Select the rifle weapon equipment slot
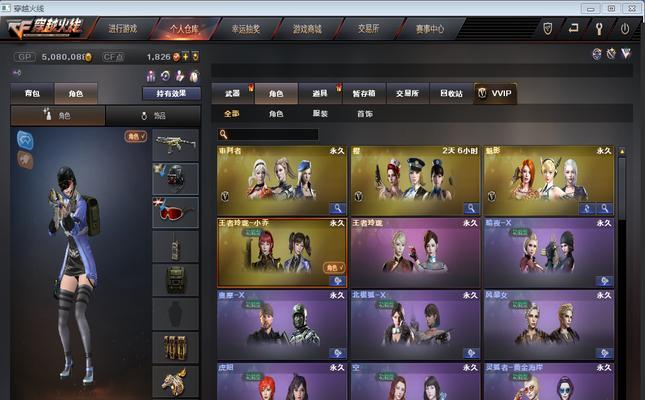Screen dimensions: 645x400 click(176, 145)
